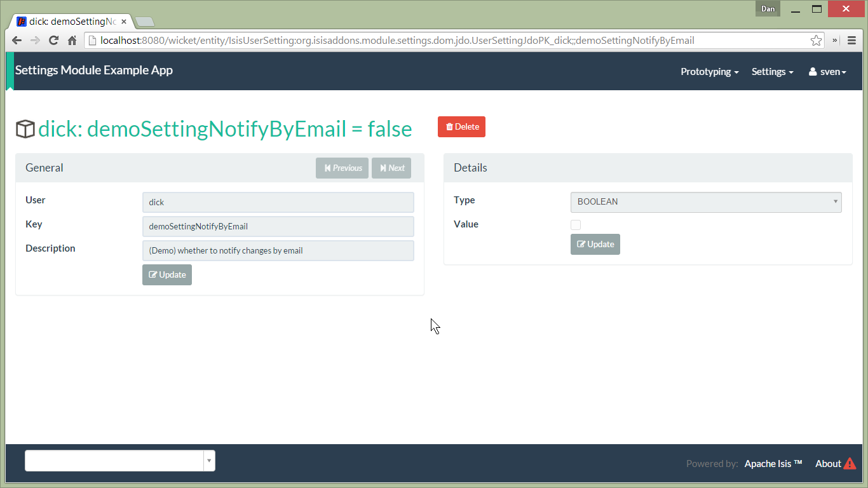
Task: Click the Description field
Action: [x=278, y=250]
